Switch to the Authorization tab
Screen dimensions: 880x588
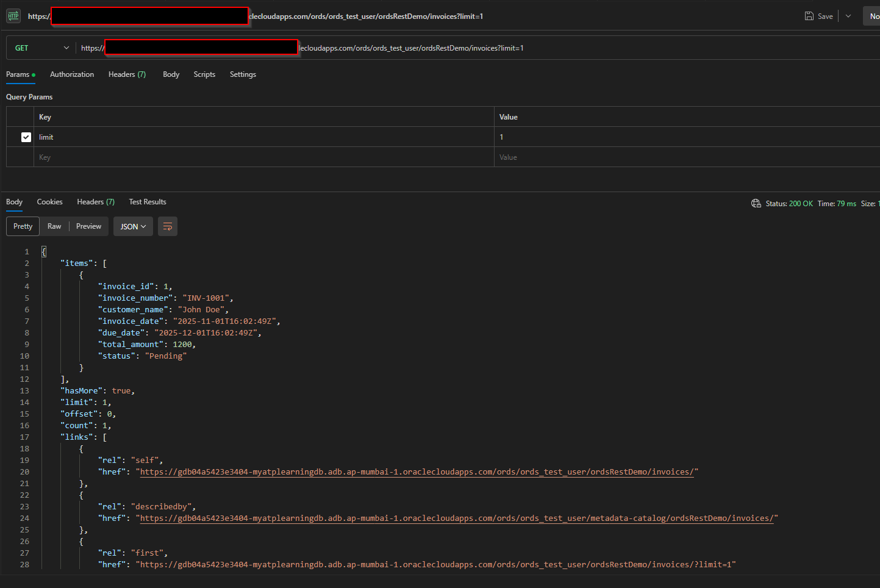(x=72, y=74)
